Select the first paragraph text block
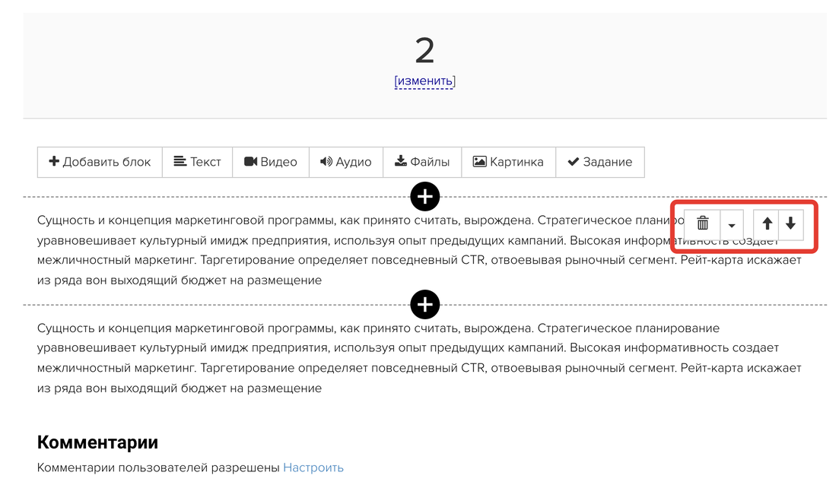 point(419,250)
